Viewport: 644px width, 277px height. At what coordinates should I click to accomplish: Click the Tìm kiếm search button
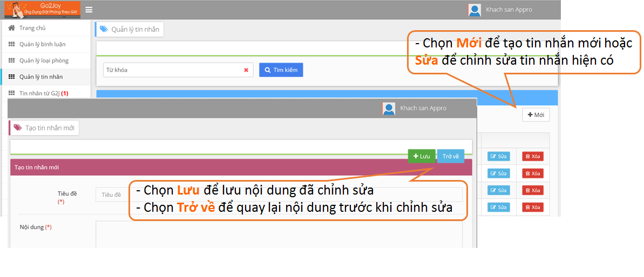(281, 70)
